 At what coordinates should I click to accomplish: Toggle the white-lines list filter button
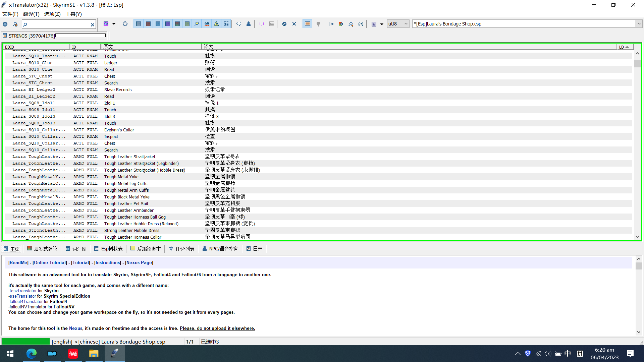[138, 24]
